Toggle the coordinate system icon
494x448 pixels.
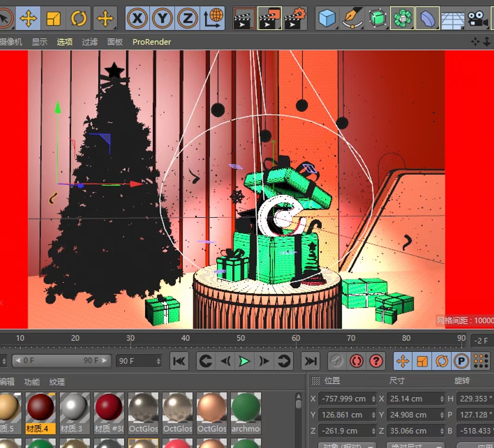[x=212, y=18]
